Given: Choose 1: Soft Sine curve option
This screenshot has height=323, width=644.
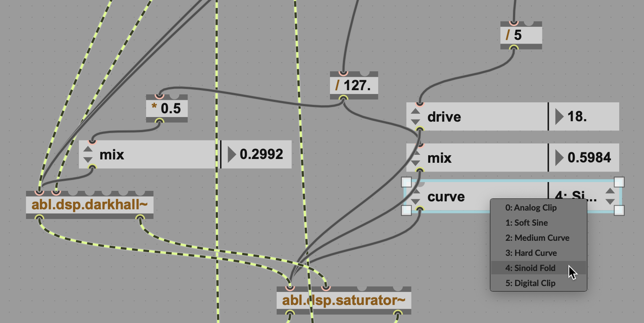Looking at the screenshot, I should point(526,223).
